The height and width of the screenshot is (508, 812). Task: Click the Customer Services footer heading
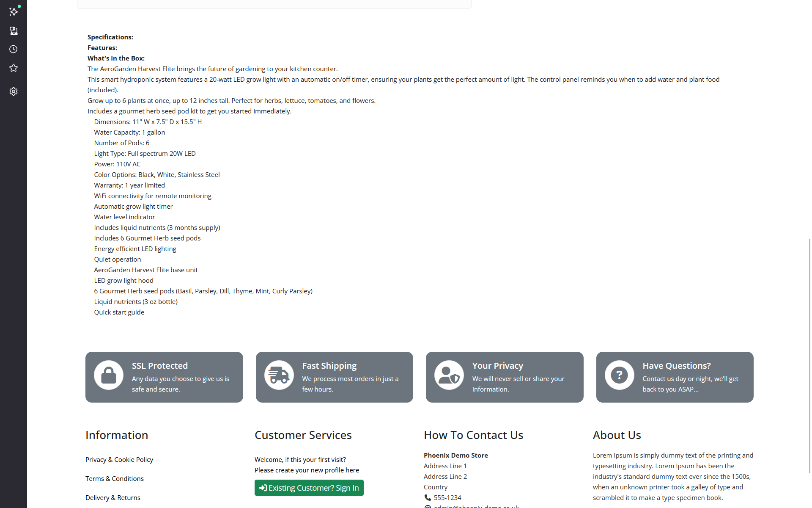(x=303, y=435)
